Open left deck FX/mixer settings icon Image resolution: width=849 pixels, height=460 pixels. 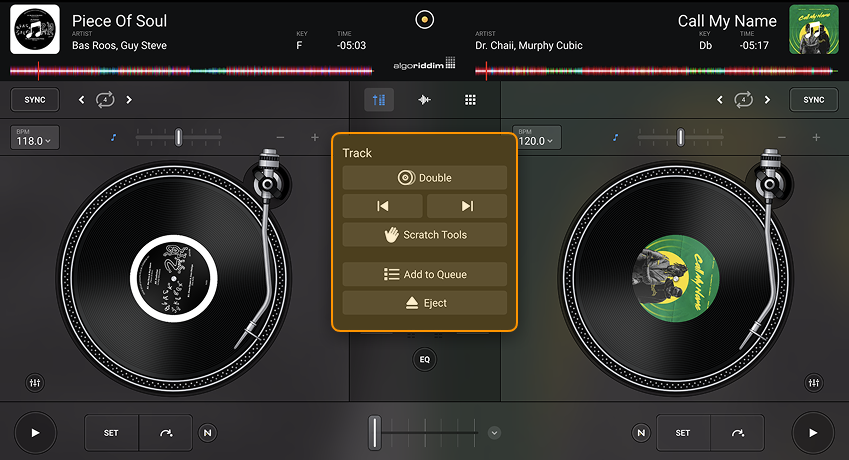[35, 383]
